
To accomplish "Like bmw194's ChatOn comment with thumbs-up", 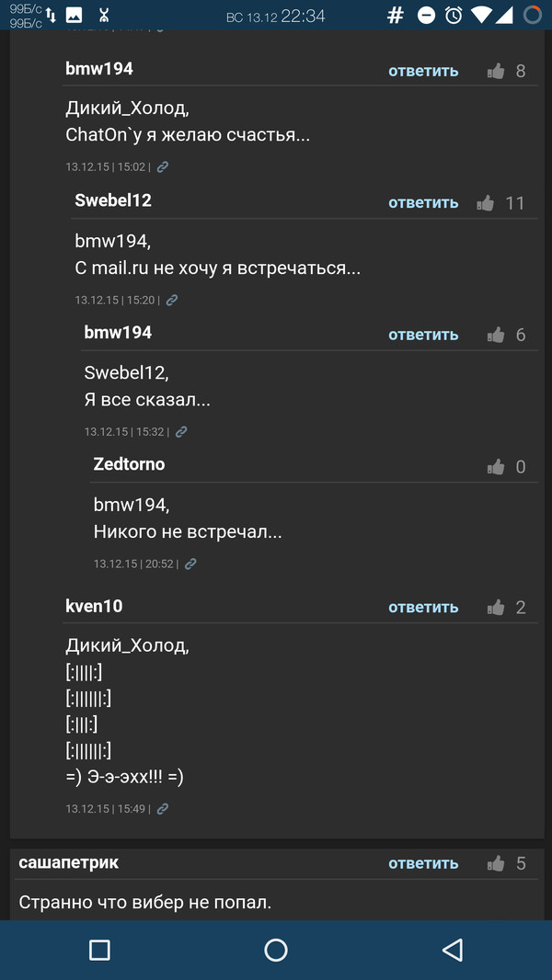I will 496,72.
